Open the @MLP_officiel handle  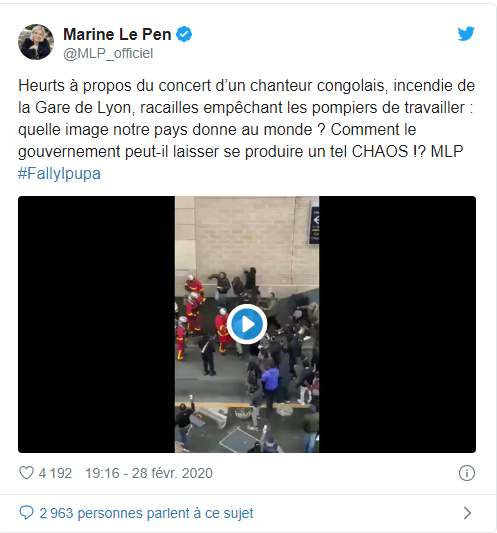coord(108,53)
